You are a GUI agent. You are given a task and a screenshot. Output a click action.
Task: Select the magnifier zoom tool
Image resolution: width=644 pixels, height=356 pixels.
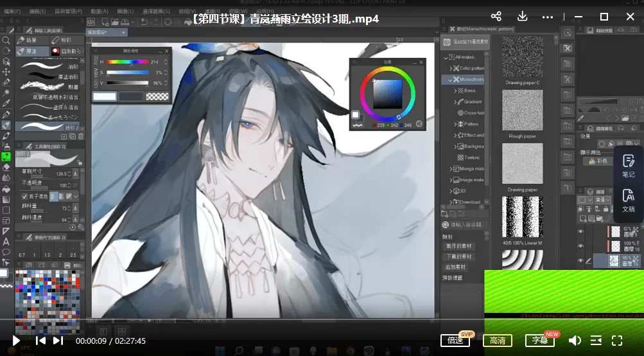6,40
